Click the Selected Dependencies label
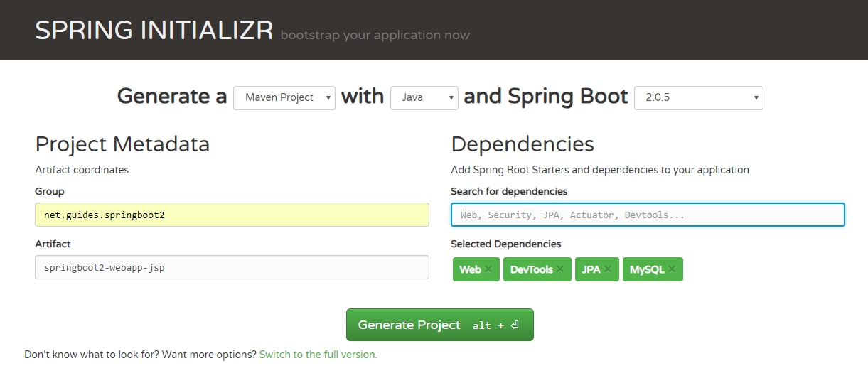Screen dimensions: 868x383 coord(506,244)
